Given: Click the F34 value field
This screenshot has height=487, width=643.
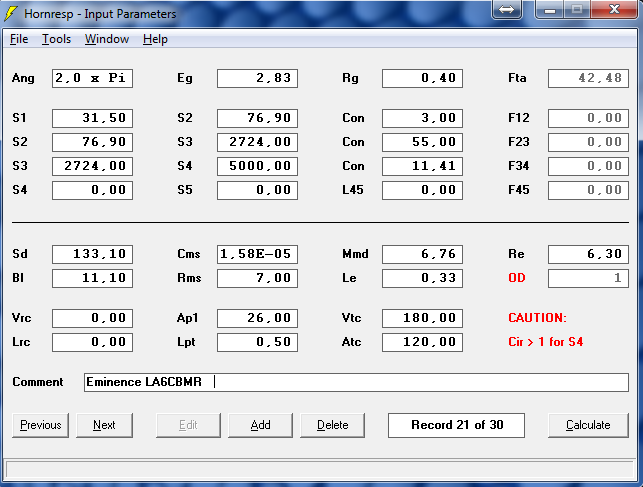Looking at the screenshot, I should [x=588, y=166].
